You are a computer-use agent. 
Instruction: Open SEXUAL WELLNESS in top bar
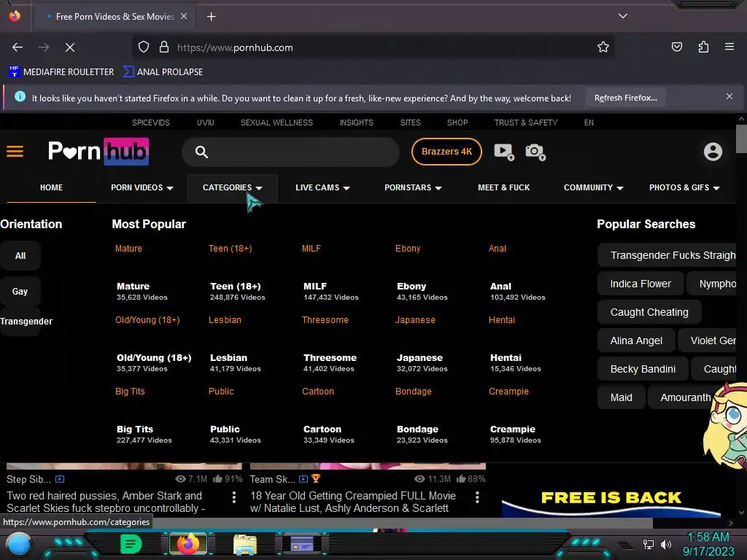[x=276, y=122]
